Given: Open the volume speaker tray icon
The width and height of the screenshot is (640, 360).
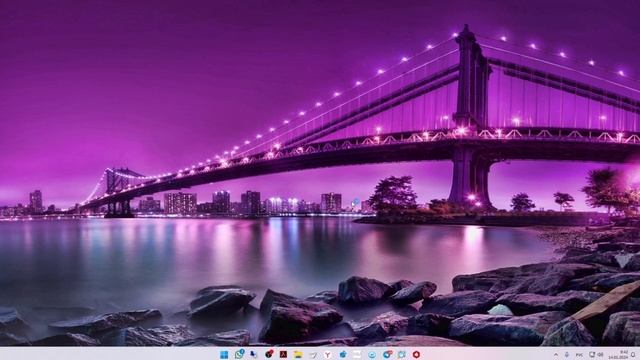Looking at the screenshot, I should click(600, 355).
